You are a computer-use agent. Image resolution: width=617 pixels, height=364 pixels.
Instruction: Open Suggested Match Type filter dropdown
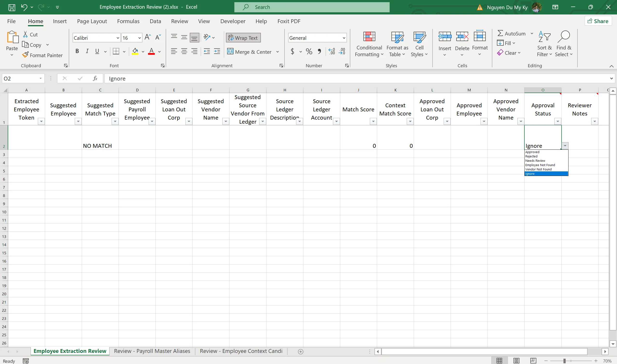pos(115,121)
